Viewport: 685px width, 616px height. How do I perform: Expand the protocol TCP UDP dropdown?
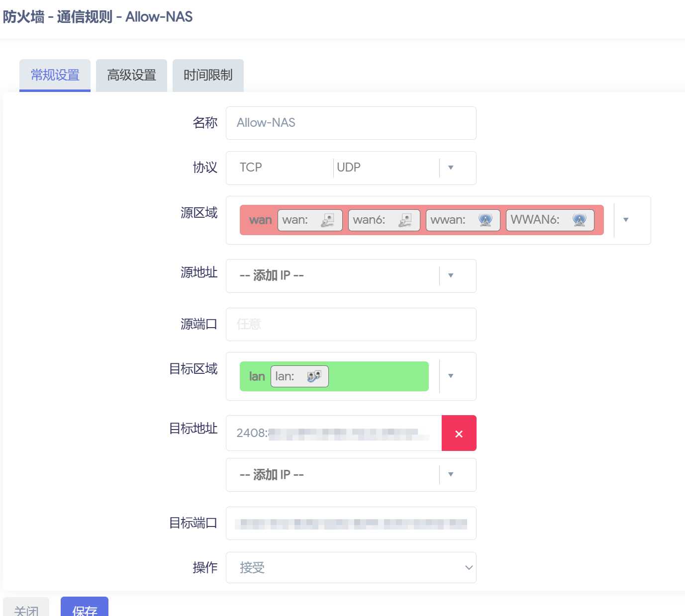click(x=451, y=168)
